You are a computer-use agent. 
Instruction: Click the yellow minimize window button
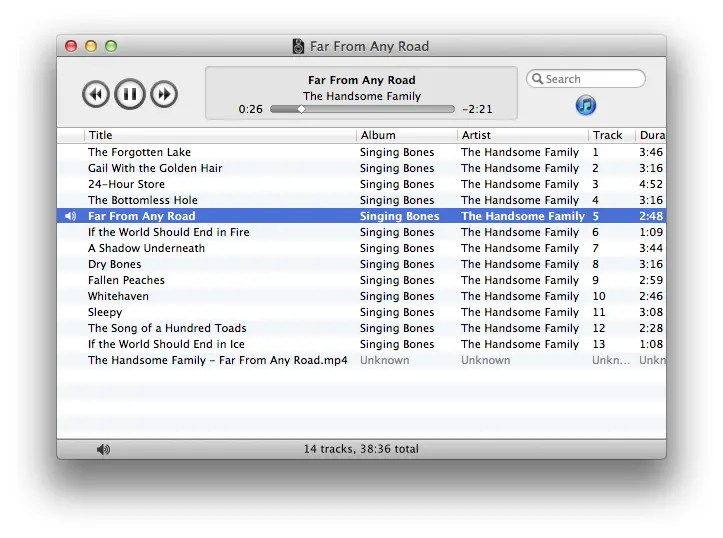point(91,46)
